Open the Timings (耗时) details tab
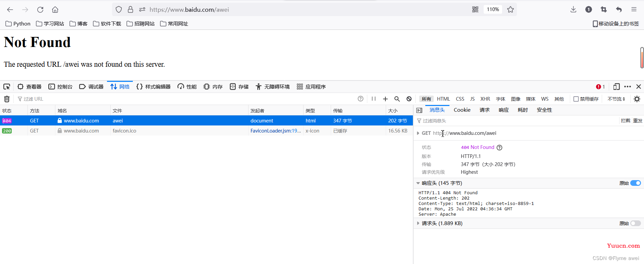644x264 pixels. tap(523, 110)
